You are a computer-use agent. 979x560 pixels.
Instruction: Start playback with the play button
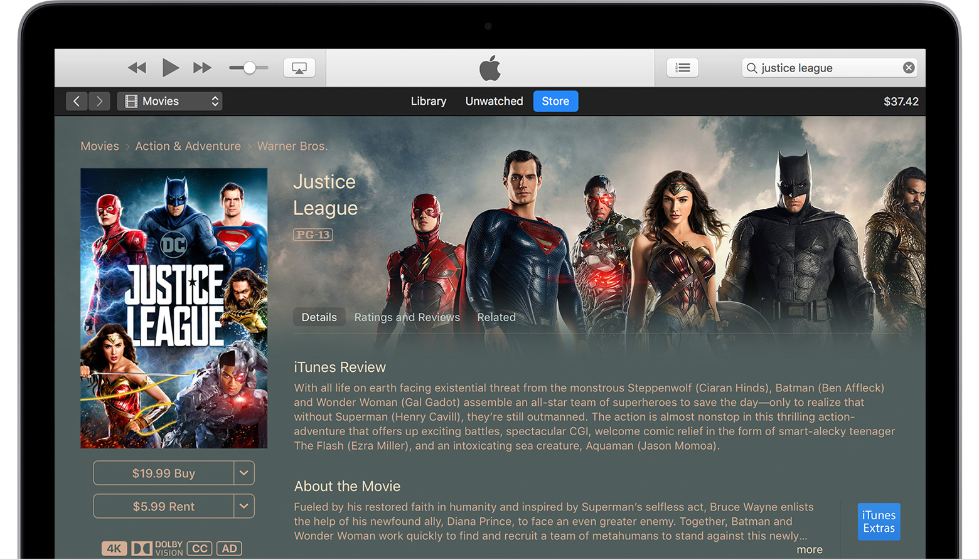click(x=170, y=67)
